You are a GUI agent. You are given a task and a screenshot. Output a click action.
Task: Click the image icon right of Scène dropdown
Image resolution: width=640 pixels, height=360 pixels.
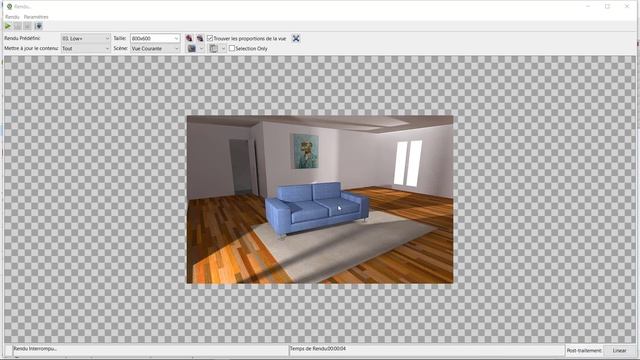(x=191, y=49)
